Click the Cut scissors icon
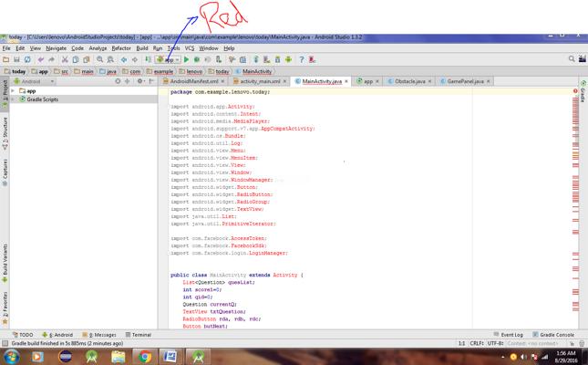Screen dimensions: 588x365 (65, 59)
